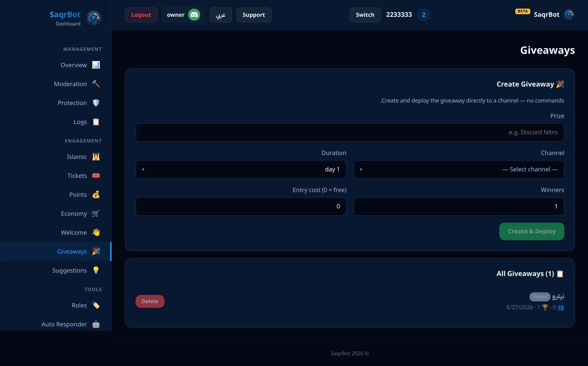The width and height of the screenshot is (588, 366).
Task: Click the trophy icon in the giveaway entry
Action: 545,307
